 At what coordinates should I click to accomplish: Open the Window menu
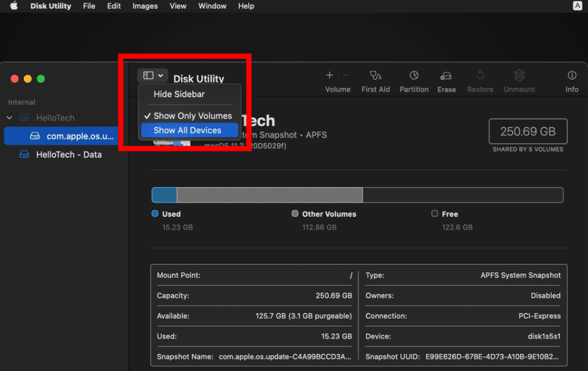[x=212, y=6]
